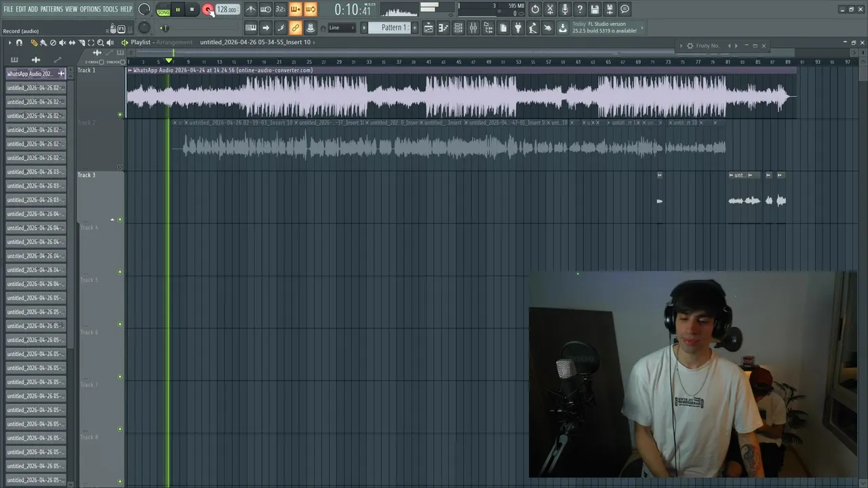Viewport: 868px width, 488px height.
Task: Click the wait for input icon
Action: tap(266, 9)
